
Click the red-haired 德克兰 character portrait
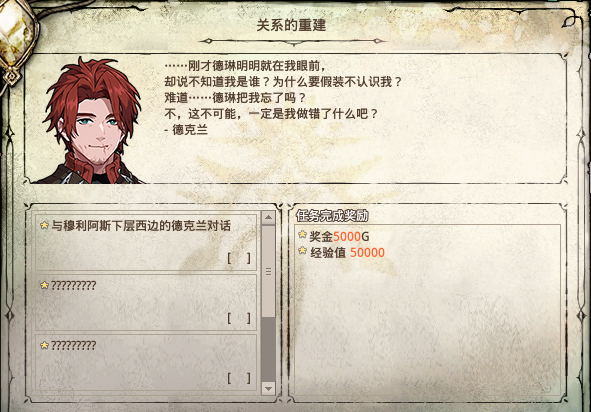92,121
